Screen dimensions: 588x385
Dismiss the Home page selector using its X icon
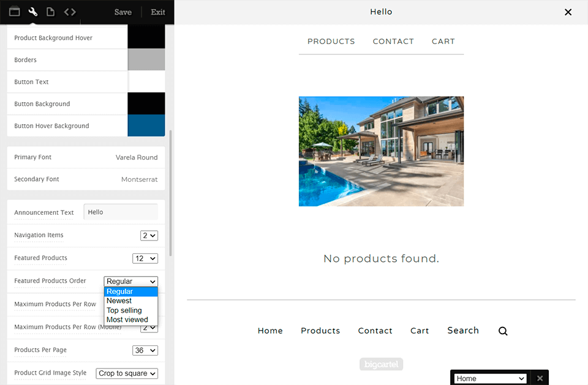539,378
